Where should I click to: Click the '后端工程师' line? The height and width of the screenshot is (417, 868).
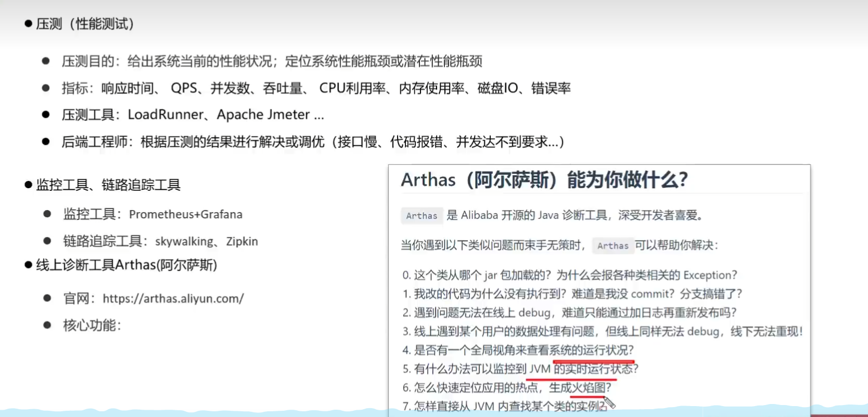click(313, 142)
